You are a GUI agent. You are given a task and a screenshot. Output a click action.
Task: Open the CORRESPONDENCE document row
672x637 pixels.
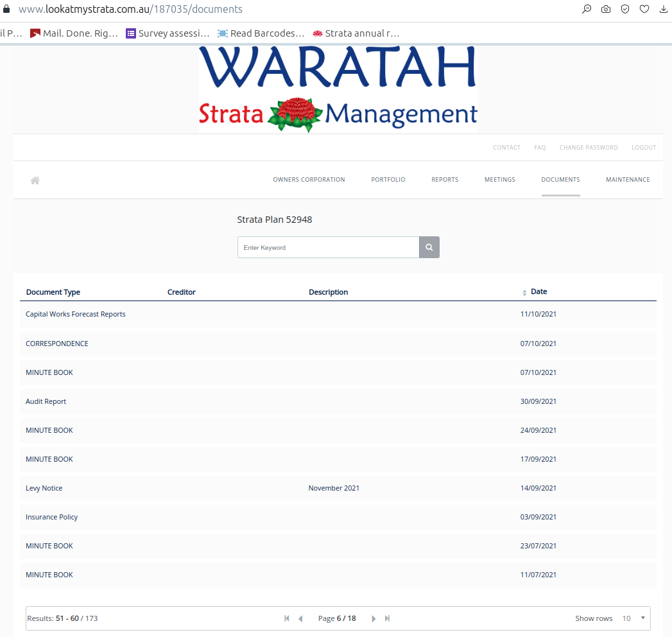coord(338,344)
